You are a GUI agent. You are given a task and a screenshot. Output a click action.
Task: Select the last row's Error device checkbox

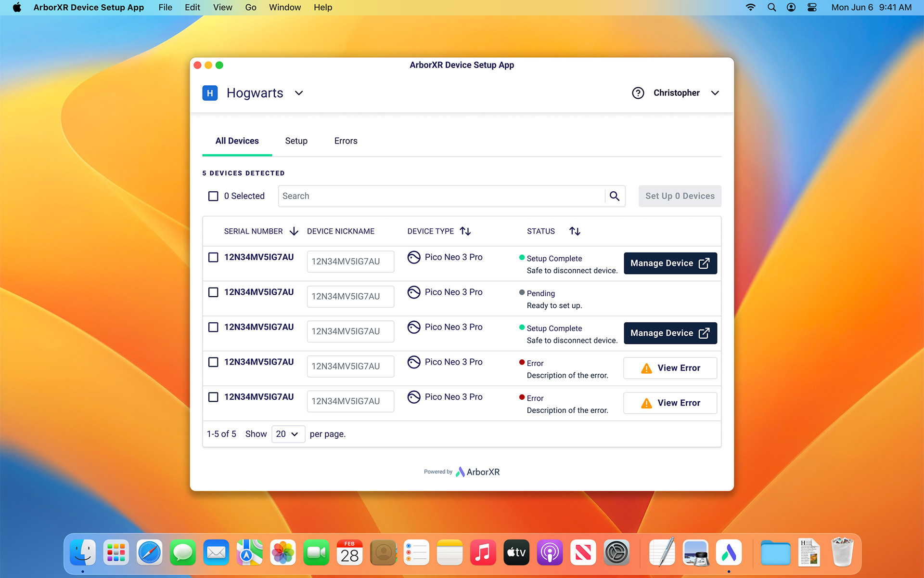point(213,397)
